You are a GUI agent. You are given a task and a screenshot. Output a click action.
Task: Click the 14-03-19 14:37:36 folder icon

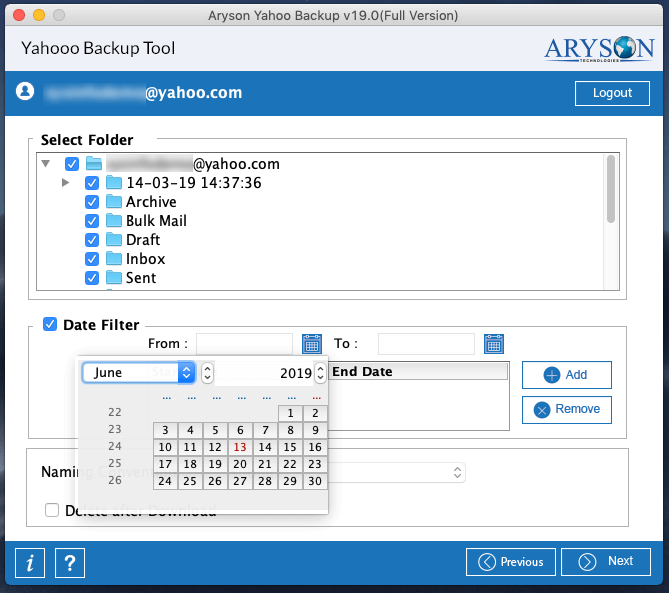(113, 183)
